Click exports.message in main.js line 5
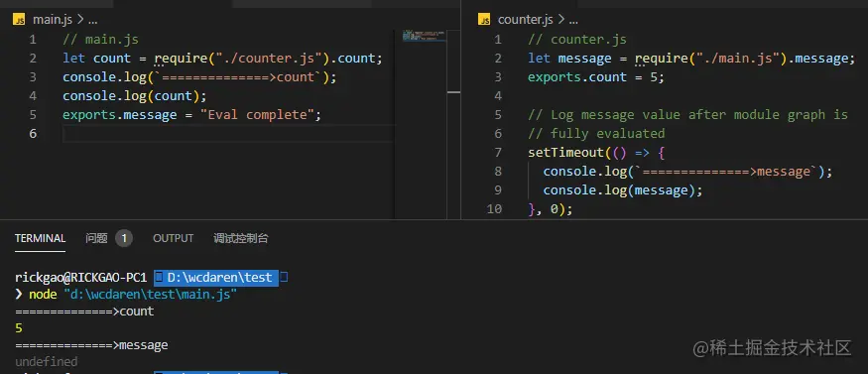This screenshot has height=374, width=868. click(x=120, y=115)
